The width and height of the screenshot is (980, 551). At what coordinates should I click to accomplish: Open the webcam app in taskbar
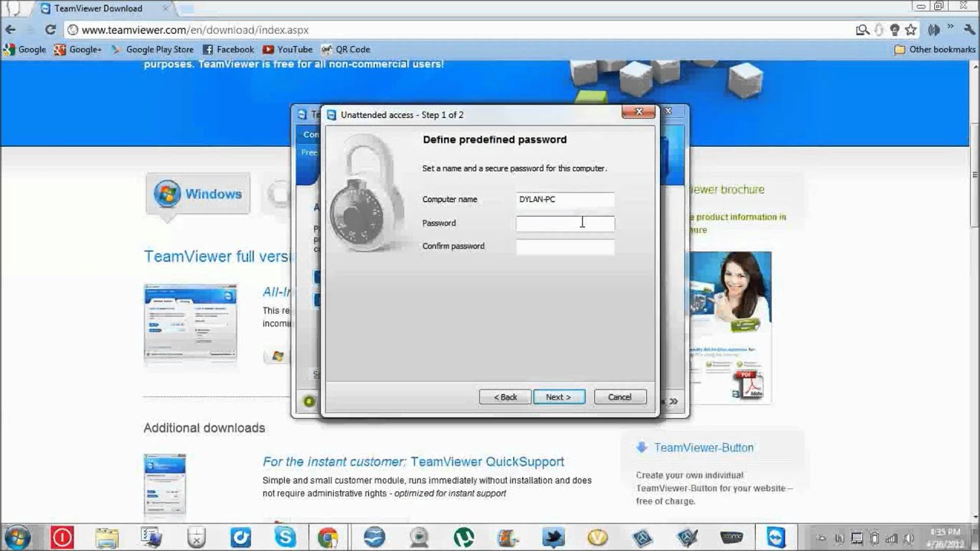coord(419,537)
